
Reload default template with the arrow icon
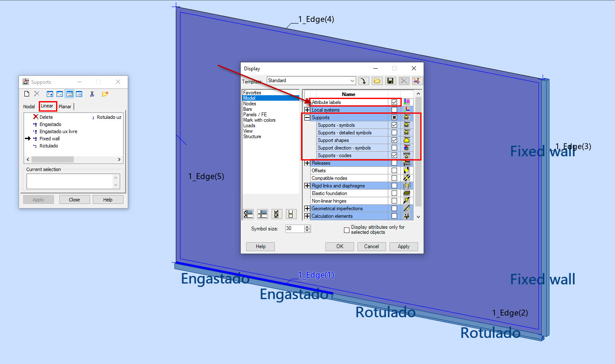click(363, 80)
